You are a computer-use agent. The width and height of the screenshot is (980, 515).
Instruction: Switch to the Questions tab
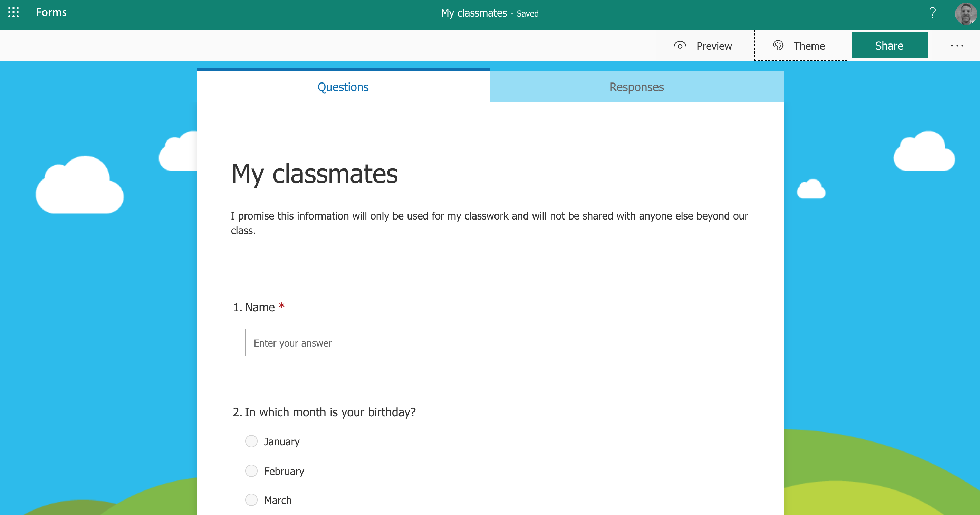coord(343,87)
